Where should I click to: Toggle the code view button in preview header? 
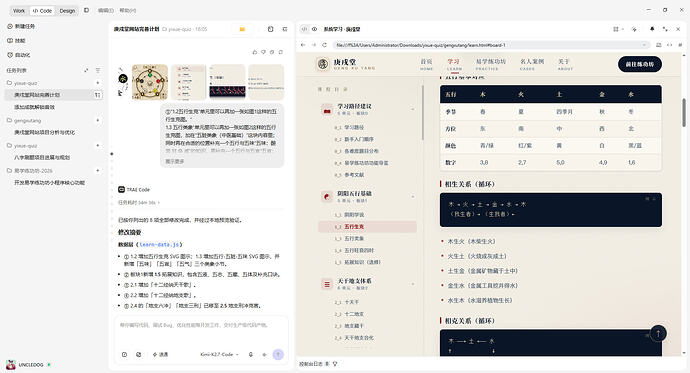pos(304,29)
